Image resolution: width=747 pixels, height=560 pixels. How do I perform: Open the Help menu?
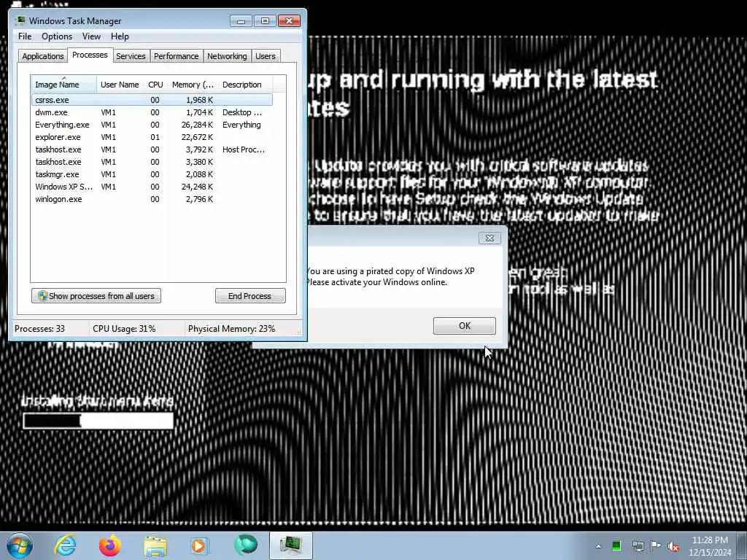[x=120, y=36]
